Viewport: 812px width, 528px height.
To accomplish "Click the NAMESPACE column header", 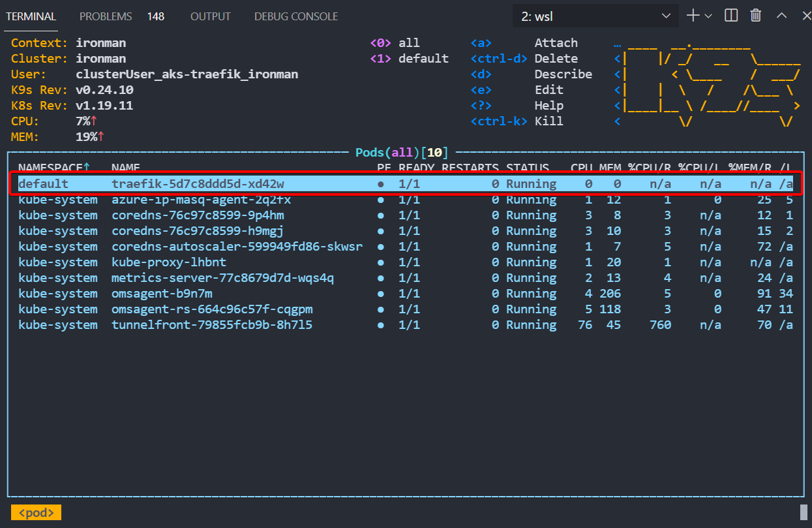I will click(54, 168).
